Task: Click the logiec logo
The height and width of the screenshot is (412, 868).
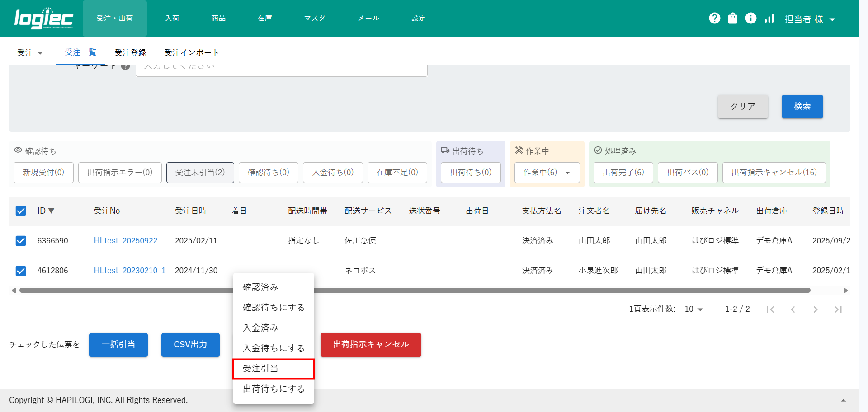Action: pyautogui.click(x=43, y=19)
